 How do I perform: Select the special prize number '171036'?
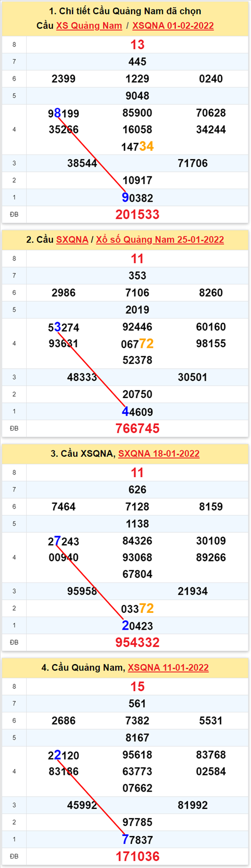pyautogui.click(x=138, y=856)
